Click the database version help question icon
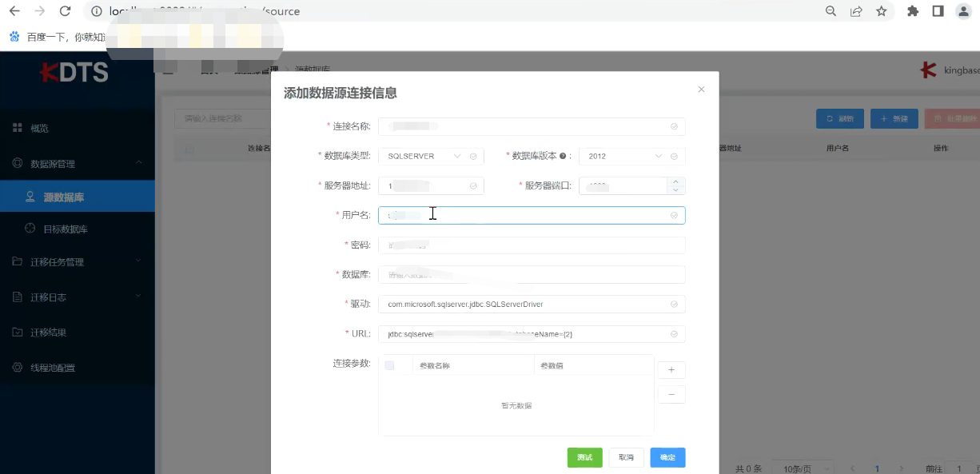 coord(563,156)
